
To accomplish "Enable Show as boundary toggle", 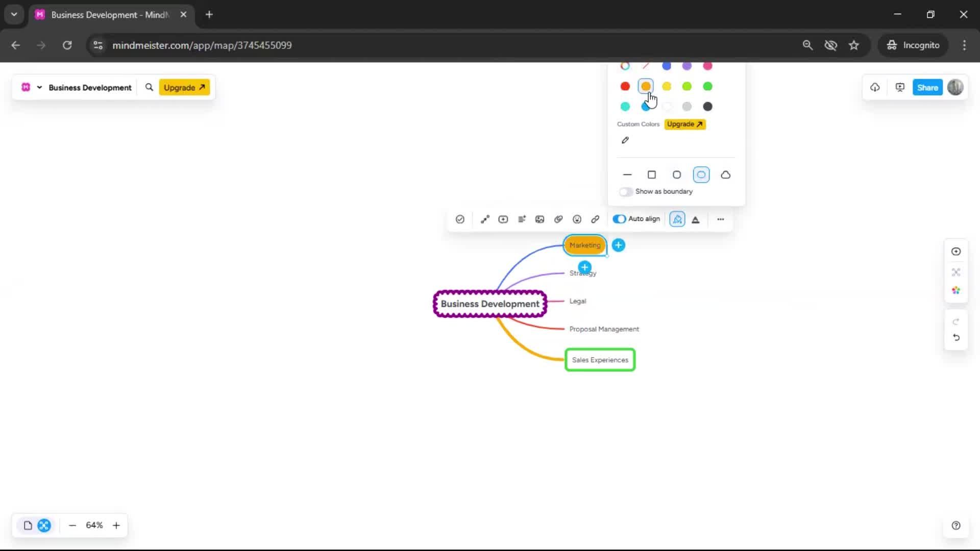I will point(626,192).
